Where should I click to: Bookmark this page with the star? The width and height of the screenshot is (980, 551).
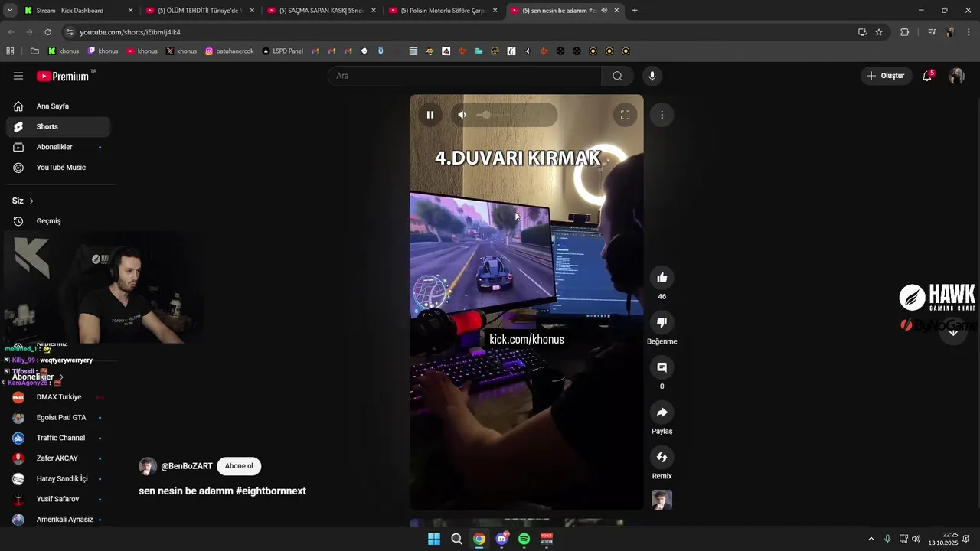point(879,32)
